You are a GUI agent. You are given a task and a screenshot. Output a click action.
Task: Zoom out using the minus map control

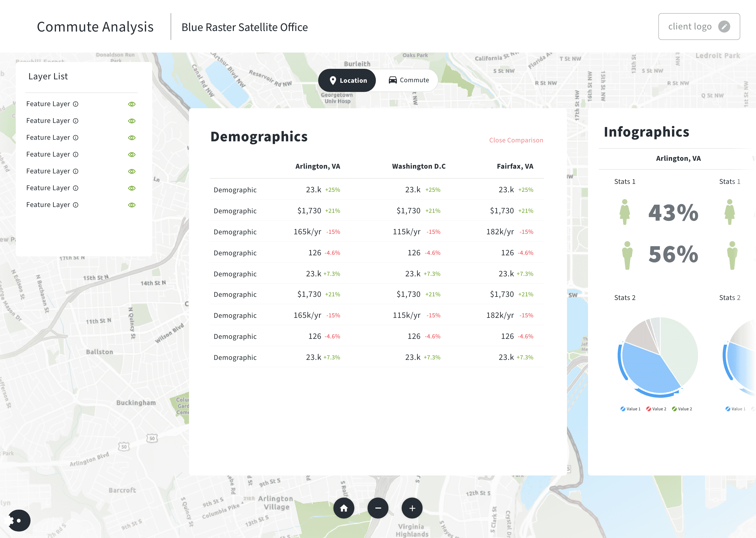[378, 508]
